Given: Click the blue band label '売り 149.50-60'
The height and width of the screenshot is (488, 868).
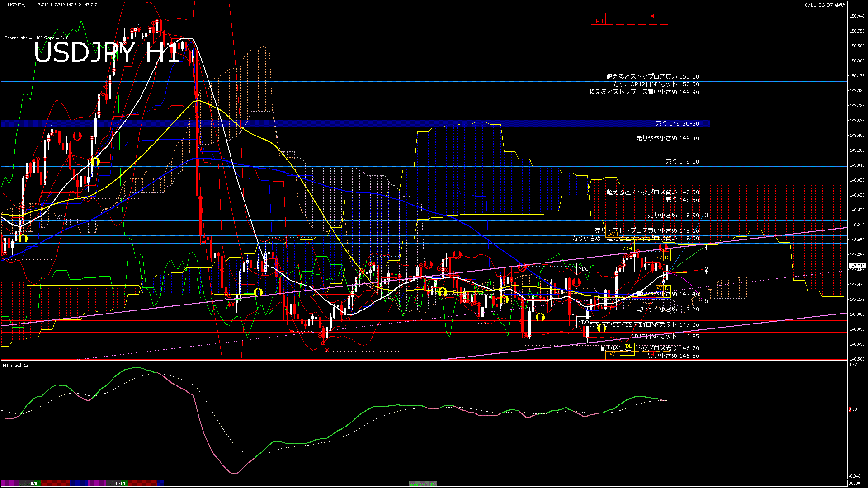Looking at the screenshot, I should pyautogui.click(x=677, y=124).
